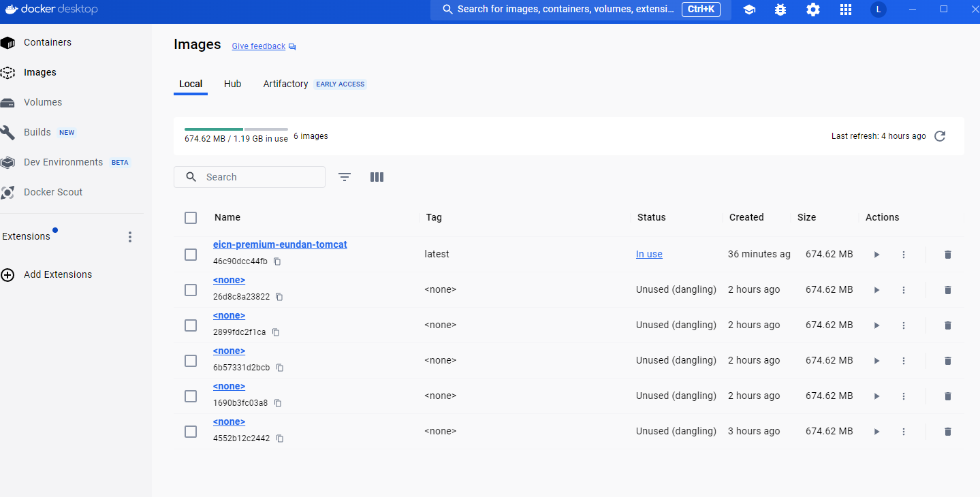Run the eicn-premium-eundan-tomcat image

click(x=876, y=255)
